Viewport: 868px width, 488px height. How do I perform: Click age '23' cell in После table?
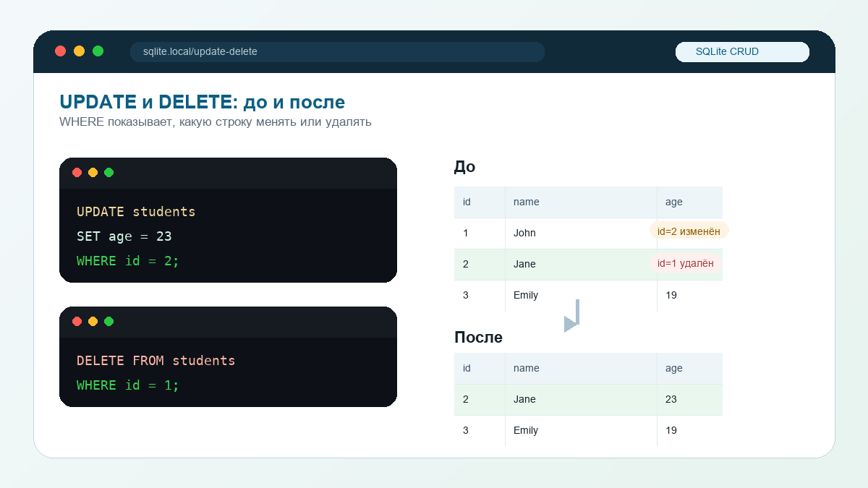point(690,400)
